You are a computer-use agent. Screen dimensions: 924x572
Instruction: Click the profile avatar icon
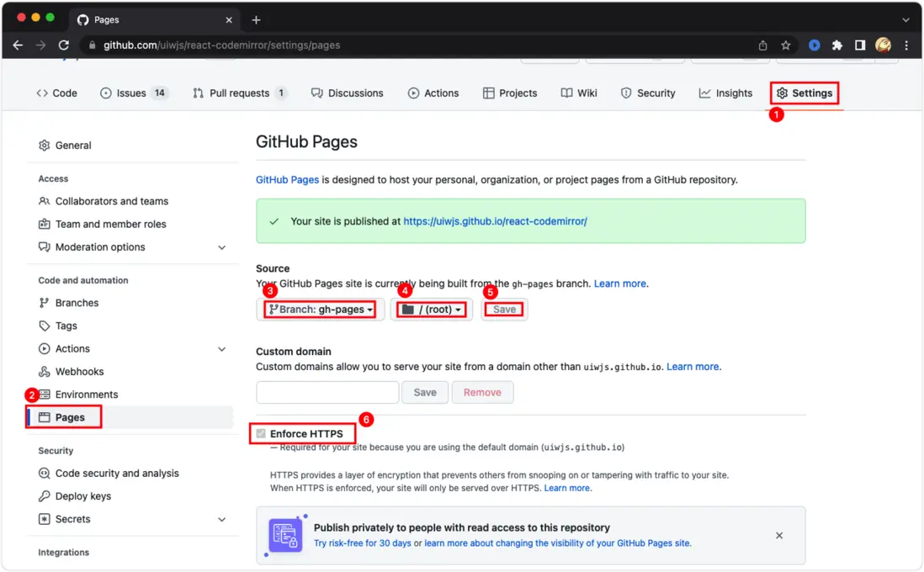883,45
